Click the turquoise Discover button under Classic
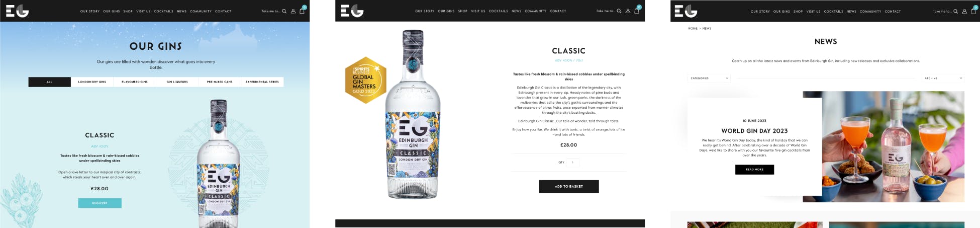 [x=100, y=203]
